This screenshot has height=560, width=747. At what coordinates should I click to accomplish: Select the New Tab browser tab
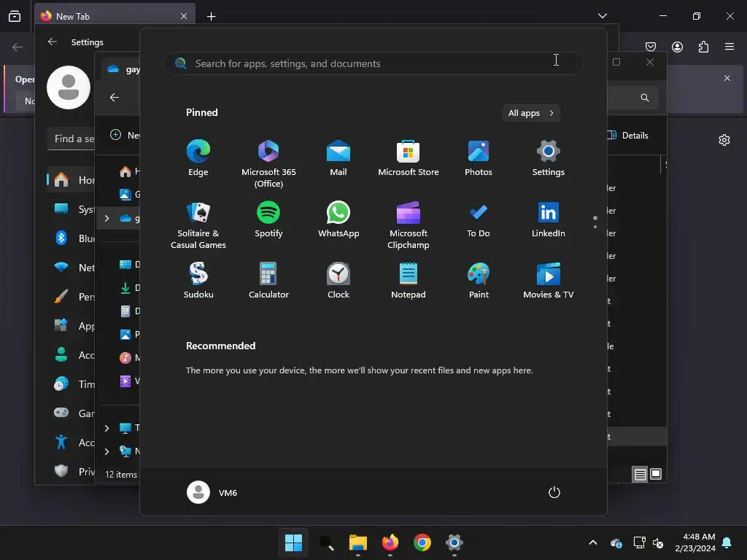115,16
